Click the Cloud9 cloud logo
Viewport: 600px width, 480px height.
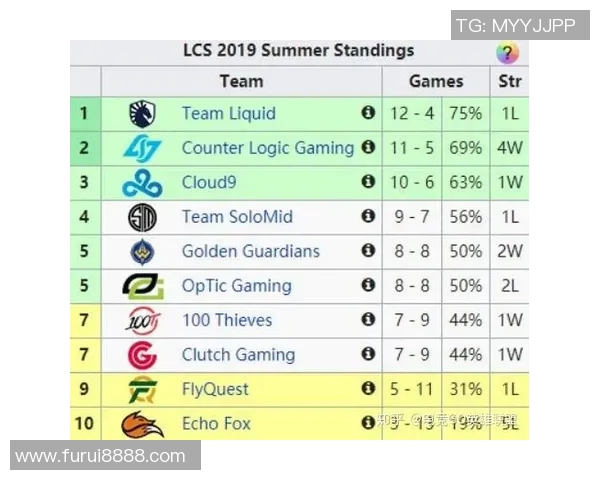click(x=142, y=183)
